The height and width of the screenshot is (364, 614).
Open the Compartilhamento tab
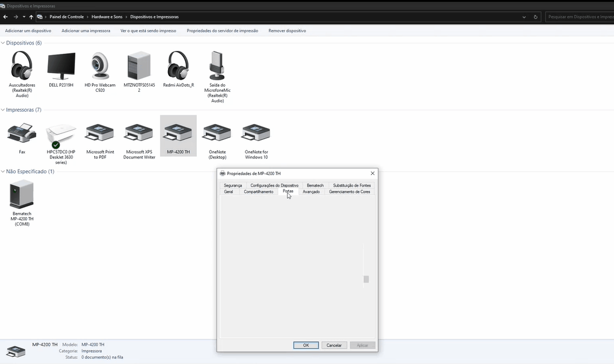(258, 191)
